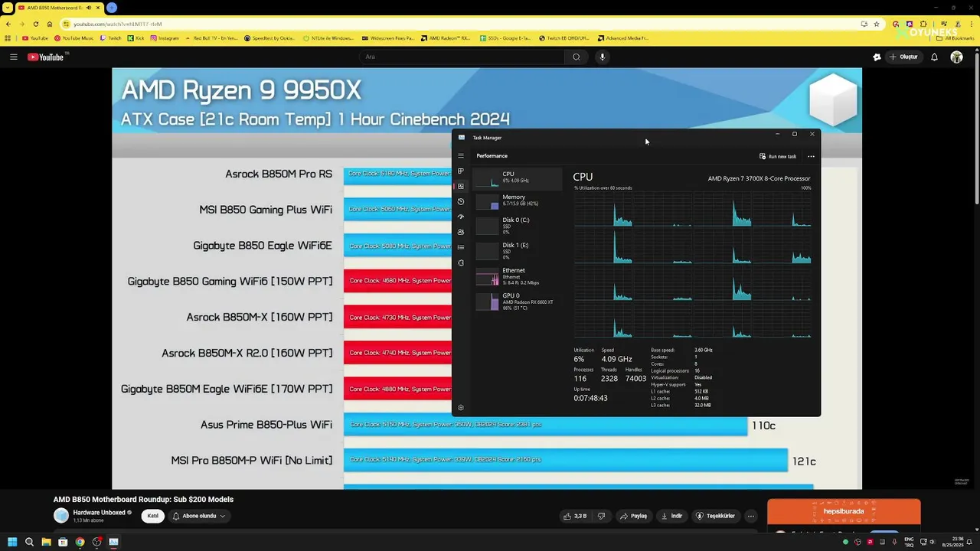Like the video with the thumbs up button
980x551 pixels.
click(x=576, y=516)
